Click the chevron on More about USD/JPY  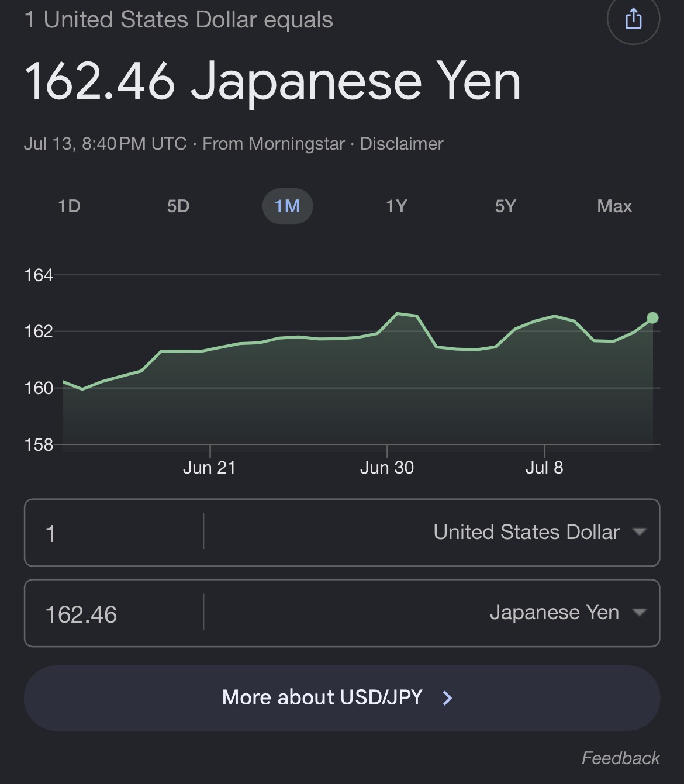point(447,697)
